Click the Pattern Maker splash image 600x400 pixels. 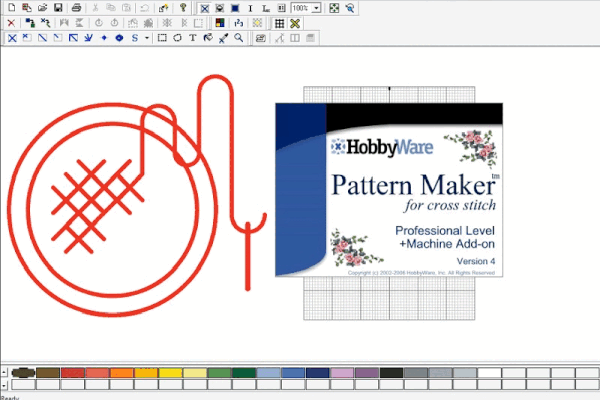click(389, 190)
